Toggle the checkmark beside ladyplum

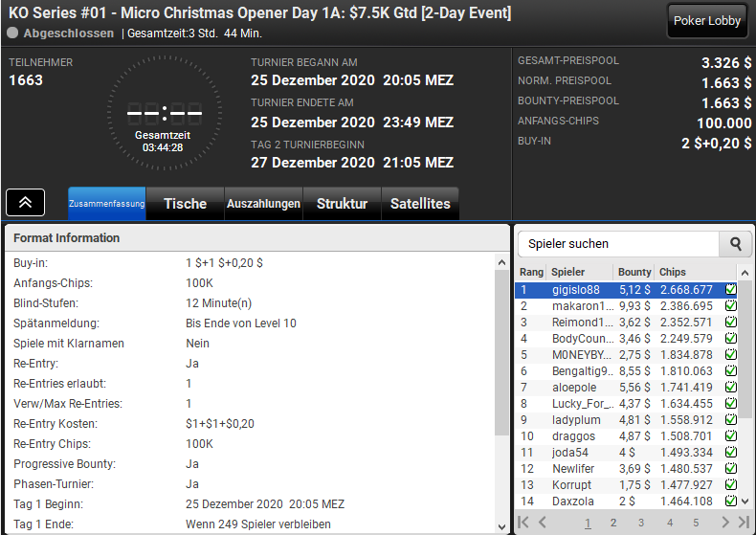pos(731,420)
